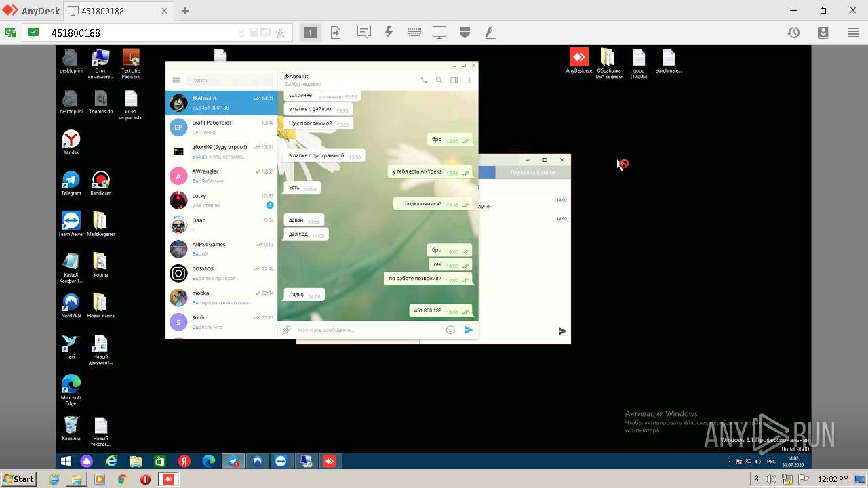Open Telegram's hamburger menu
868x488 pixels.
coord(176,80)
